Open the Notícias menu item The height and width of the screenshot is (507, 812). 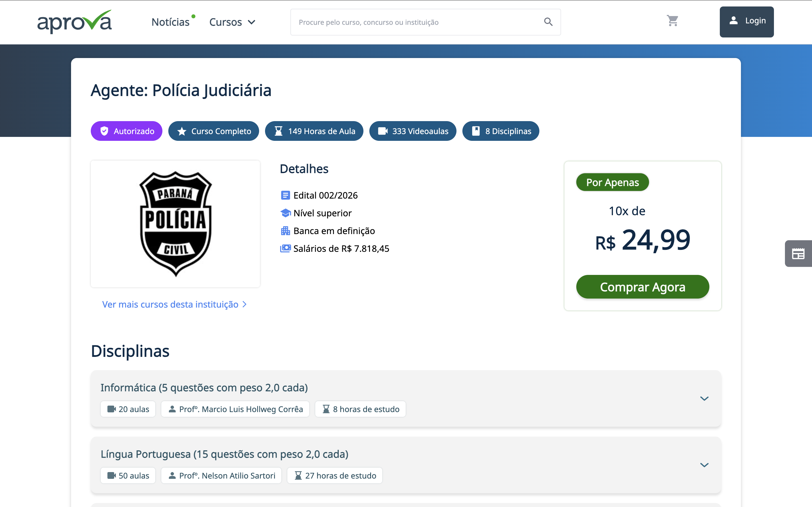(x=171, y=21)
